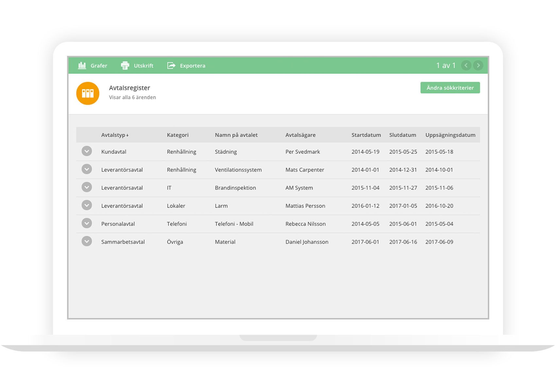Click termination date 2017-06-09
Screen dimensions: 556x392
click(439, 242)
